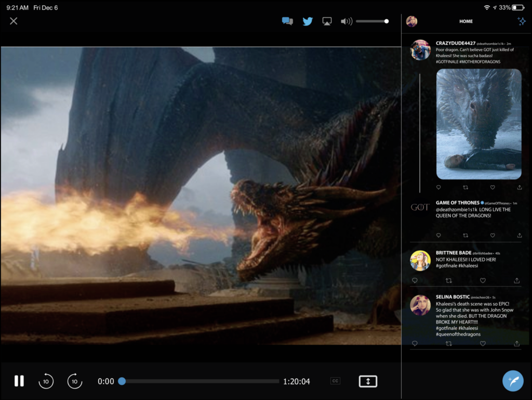View the dragon image in CRAZYDUDE4427's tweet
Image resolution: width=532 pixels, height=400 pixels.
(x=478, y=124)
